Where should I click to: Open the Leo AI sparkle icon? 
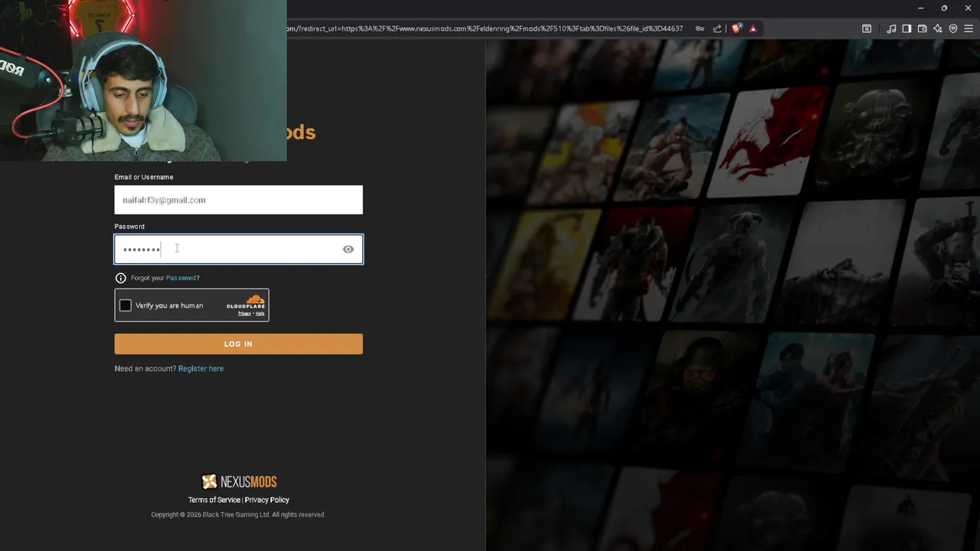point(937,28)
